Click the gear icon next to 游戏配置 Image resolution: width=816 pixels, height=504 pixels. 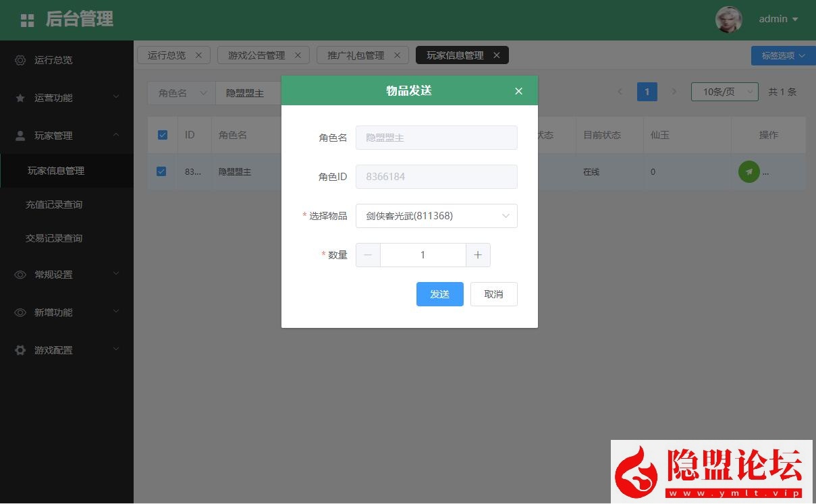click(x=21, y=350)
